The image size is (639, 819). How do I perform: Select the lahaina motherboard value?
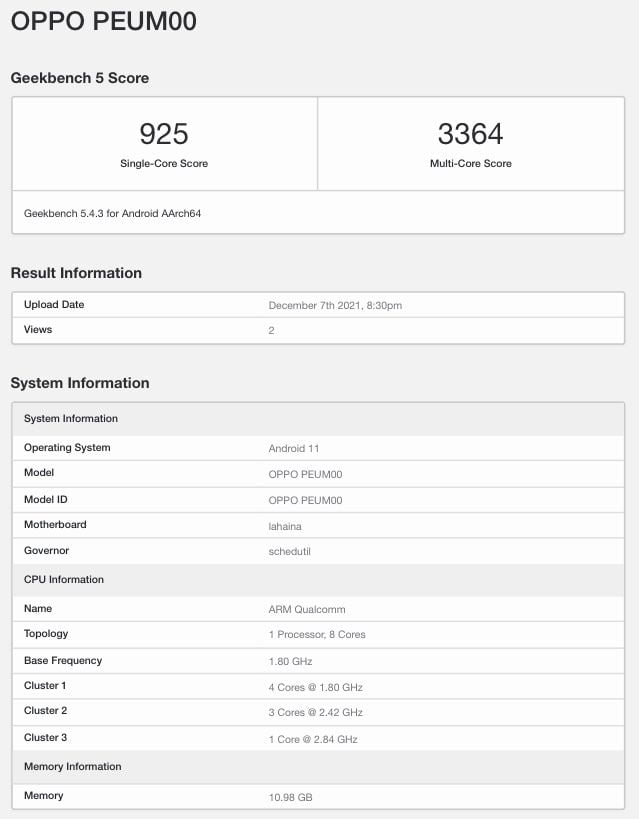287,525
